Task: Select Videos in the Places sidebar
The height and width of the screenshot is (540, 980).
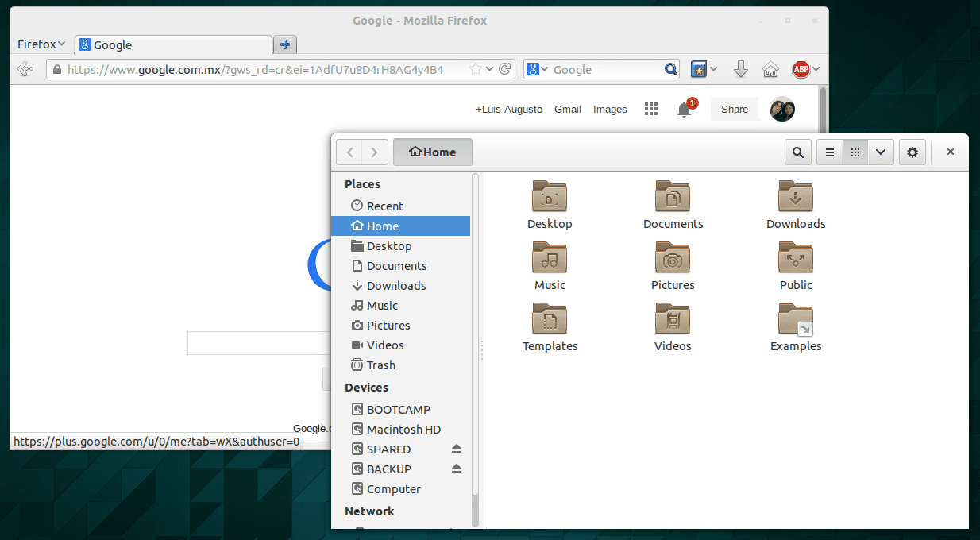Action: [x=400, y=345]
